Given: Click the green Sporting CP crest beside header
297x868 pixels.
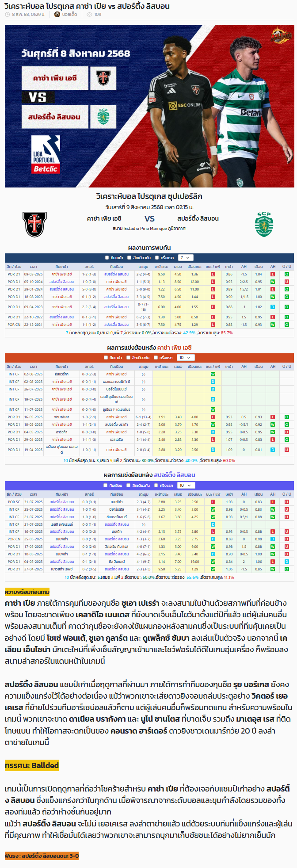Looking at the screenshot, I should (264, 224).
